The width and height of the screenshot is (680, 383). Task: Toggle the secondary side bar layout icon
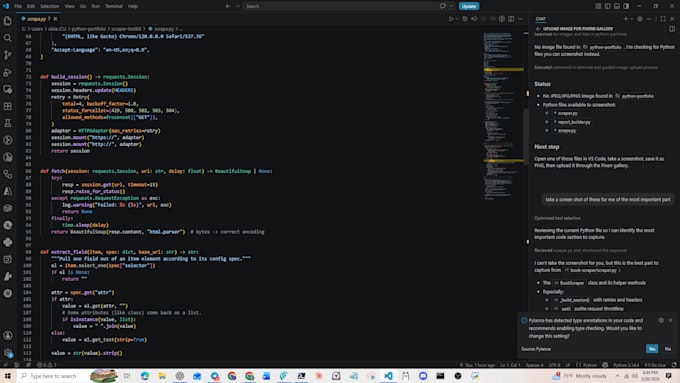coord(626,6)
